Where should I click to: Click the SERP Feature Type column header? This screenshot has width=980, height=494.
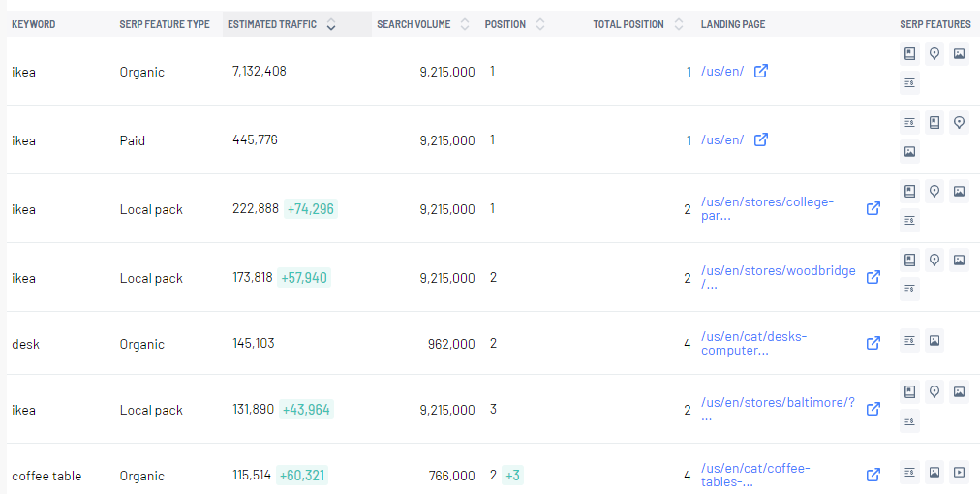click(x=165, y=24)
